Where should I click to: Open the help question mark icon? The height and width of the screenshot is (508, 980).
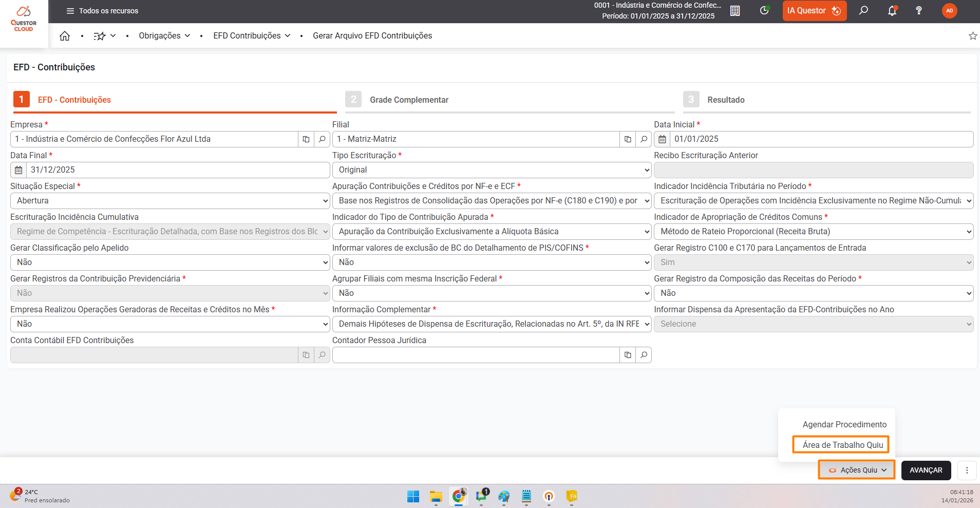tap(919, 11)
